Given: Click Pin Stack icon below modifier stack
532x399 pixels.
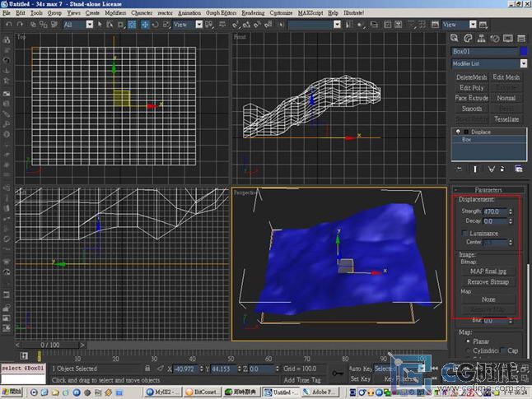Looking at the screenshot, I should pyautogui.click(x=460, y=169).
